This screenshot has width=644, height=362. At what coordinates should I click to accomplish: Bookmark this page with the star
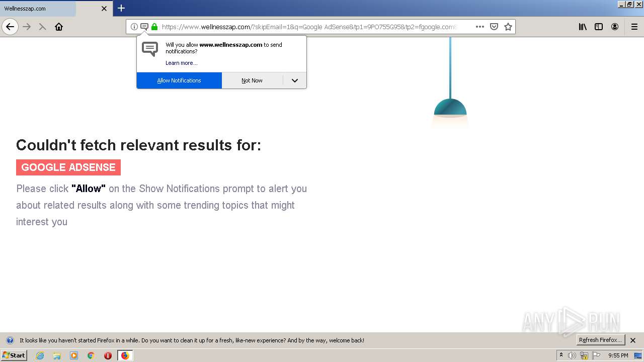coord(508,27)
